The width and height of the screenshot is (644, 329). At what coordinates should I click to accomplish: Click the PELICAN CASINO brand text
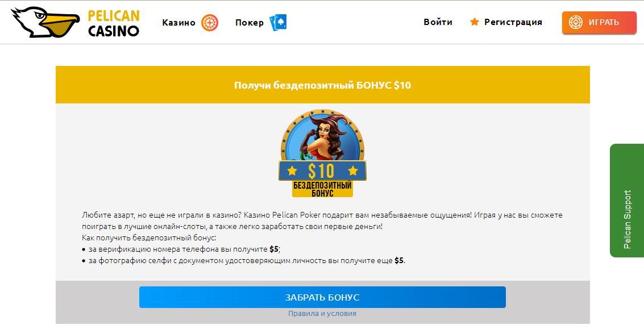pos(114,23)
